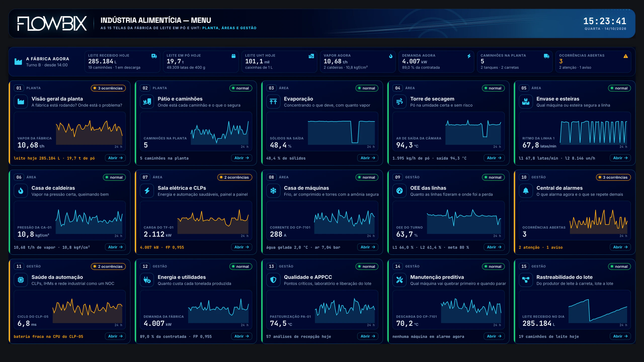Open the Envase e esteiras card title

(x=558, y=99)
